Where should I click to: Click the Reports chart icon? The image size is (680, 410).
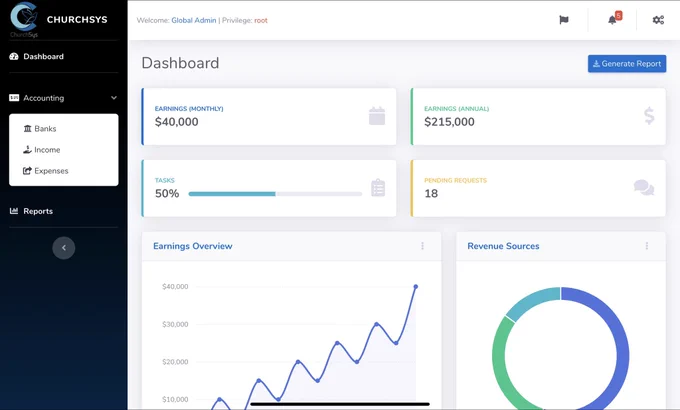point(14,211)
